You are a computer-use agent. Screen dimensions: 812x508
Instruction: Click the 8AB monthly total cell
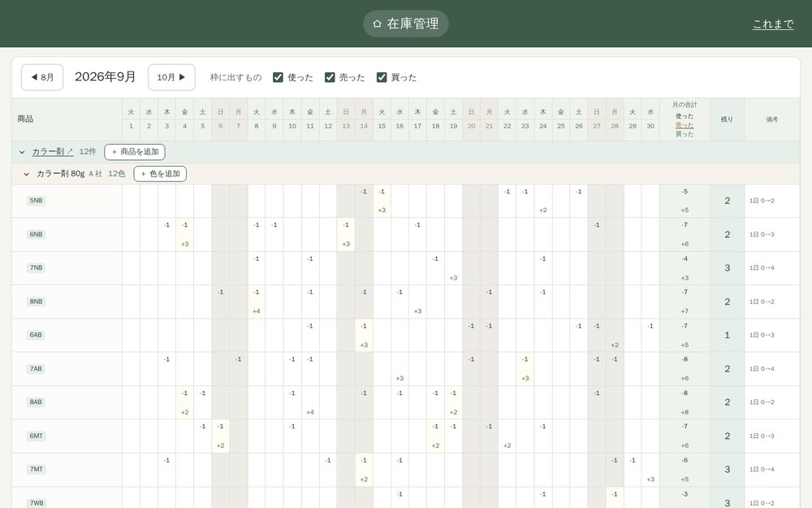(x=685, y=402)
